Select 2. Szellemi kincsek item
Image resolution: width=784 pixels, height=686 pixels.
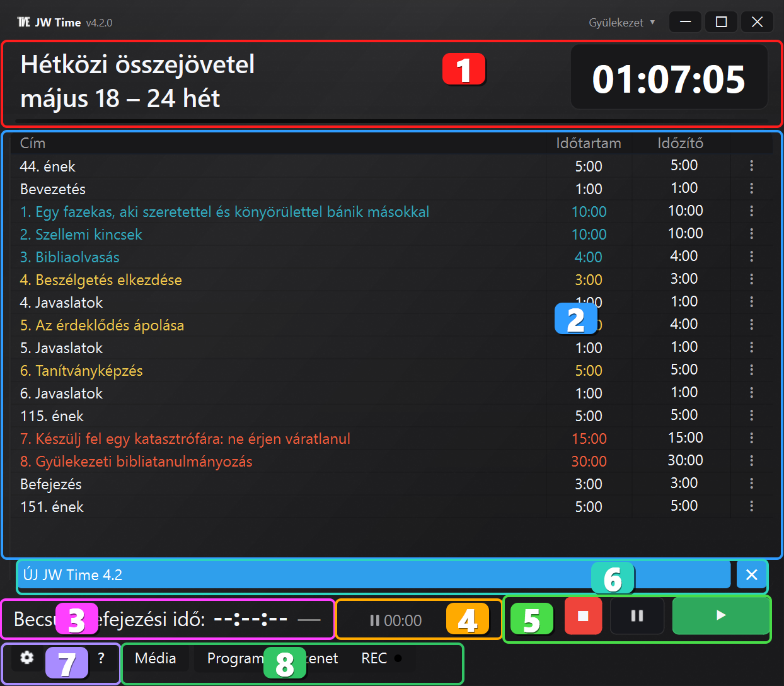pyautogui.click(x=81, y=235)
